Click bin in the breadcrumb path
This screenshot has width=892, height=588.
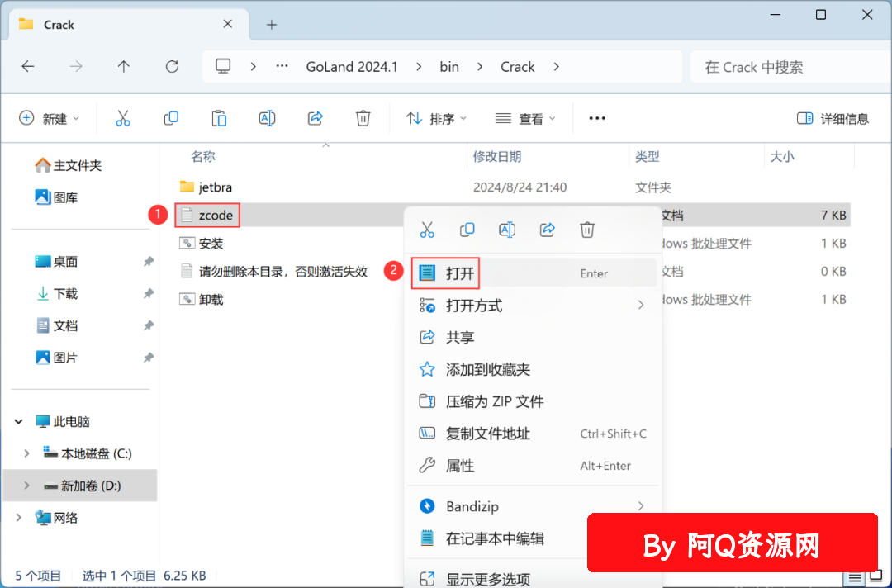pos(449,67)
